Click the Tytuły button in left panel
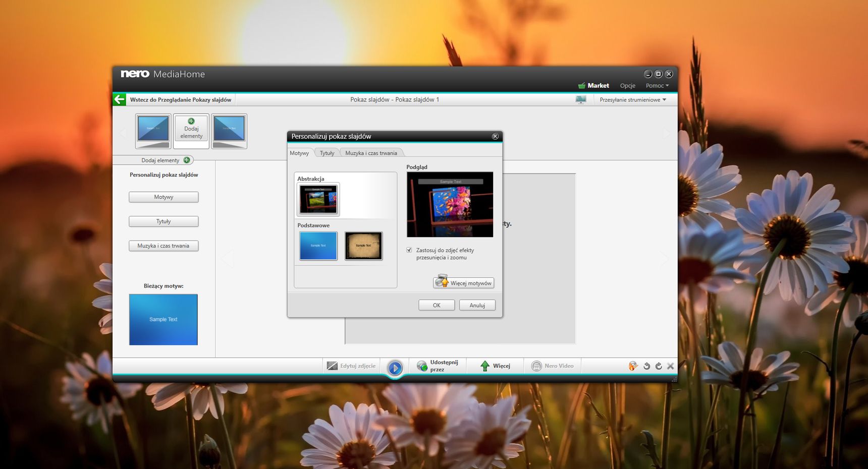Image resolution: width=868 pixels, height=469 pixels. [164, 221]
